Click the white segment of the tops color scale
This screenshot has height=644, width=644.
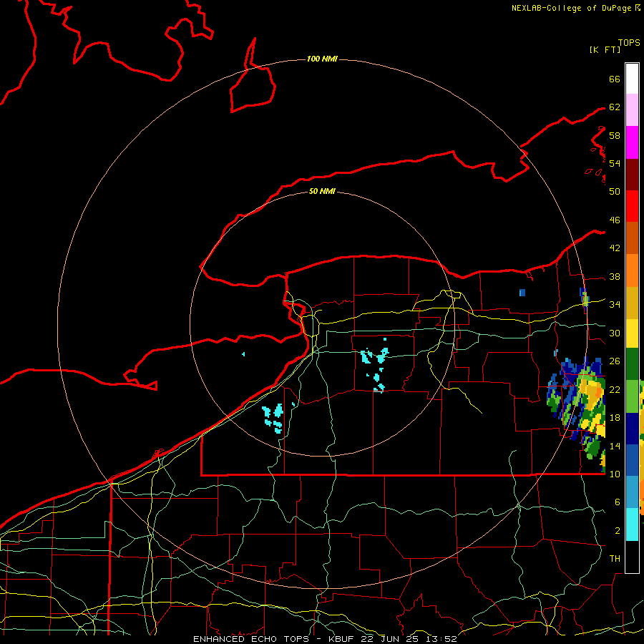pos(632,79)
